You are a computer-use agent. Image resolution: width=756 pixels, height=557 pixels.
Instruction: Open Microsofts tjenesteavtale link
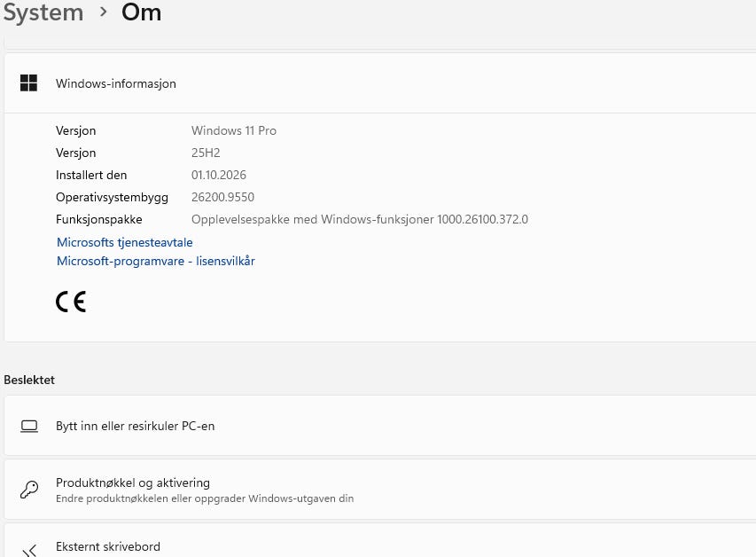pyautogui.click(x=125, y=242)
